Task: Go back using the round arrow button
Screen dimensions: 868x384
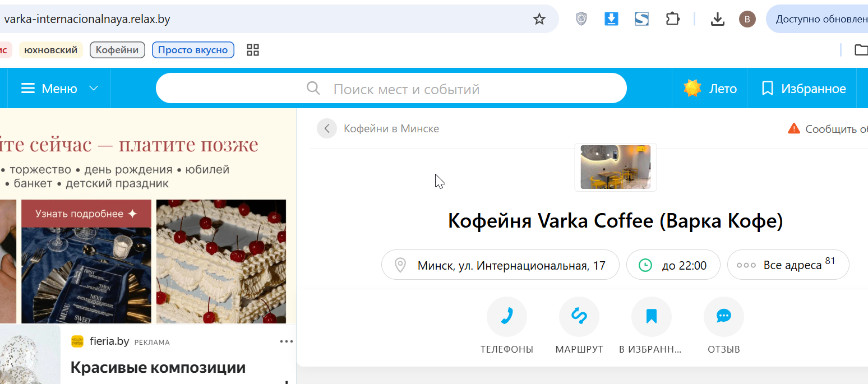Action: coord(327,128)
